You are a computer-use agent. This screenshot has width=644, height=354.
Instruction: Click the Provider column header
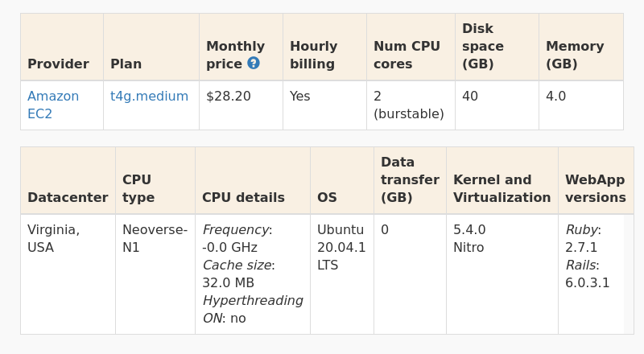[x=58, y=64]
